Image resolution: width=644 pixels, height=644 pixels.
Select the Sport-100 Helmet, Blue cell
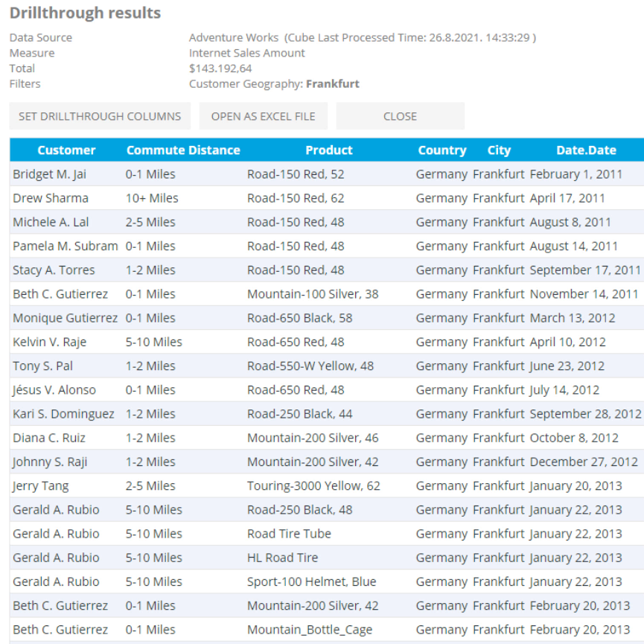coord(311,581)
